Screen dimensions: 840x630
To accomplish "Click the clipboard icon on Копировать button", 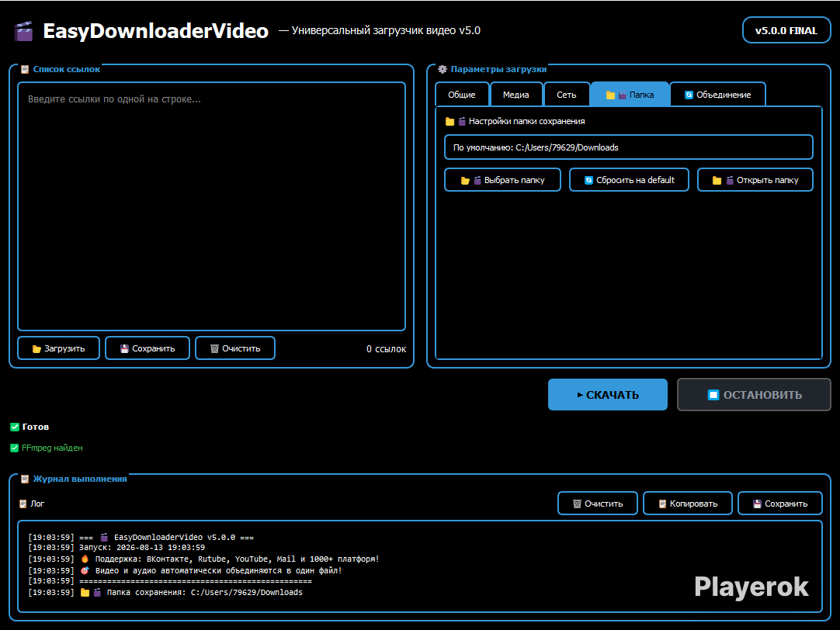I will 663,504.
